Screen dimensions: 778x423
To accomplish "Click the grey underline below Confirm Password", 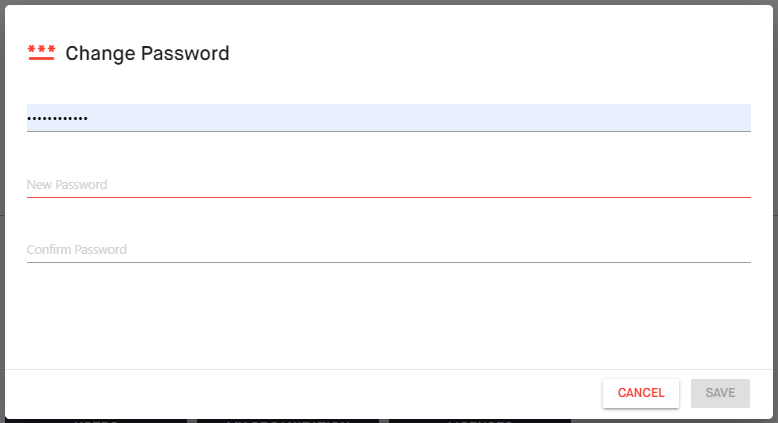I will pos(389,262).
